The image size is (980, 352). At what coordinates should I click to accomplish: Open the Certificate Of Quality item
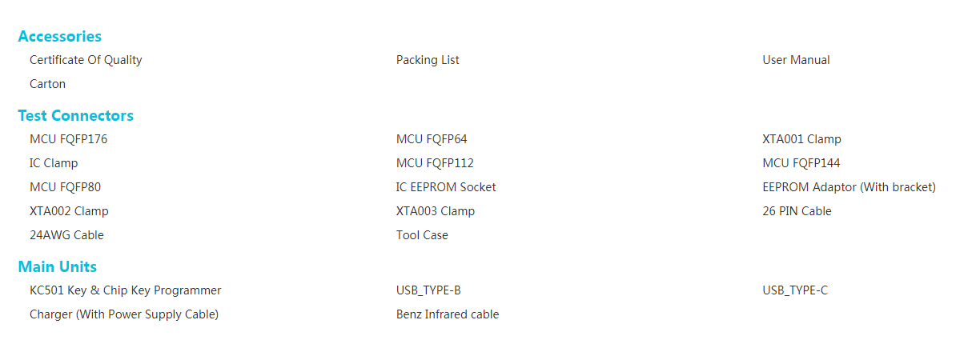pyautogui.click(x=86, y=60)
